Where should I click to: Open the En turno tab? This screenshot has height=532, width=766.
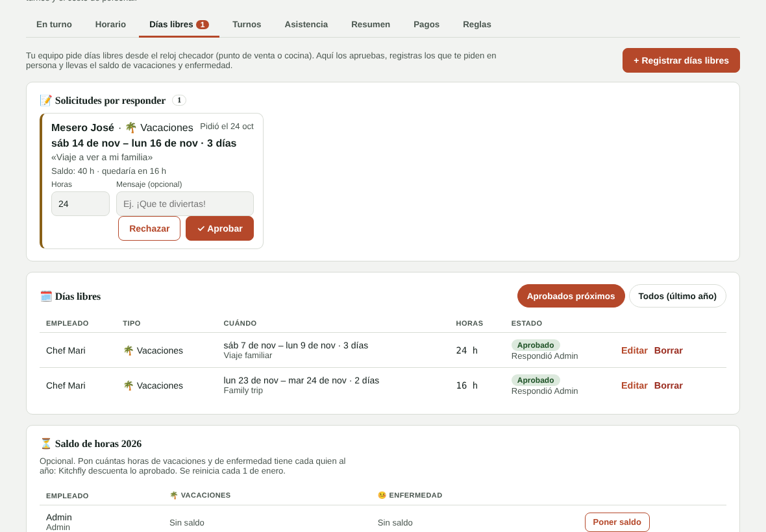[54, 25]
